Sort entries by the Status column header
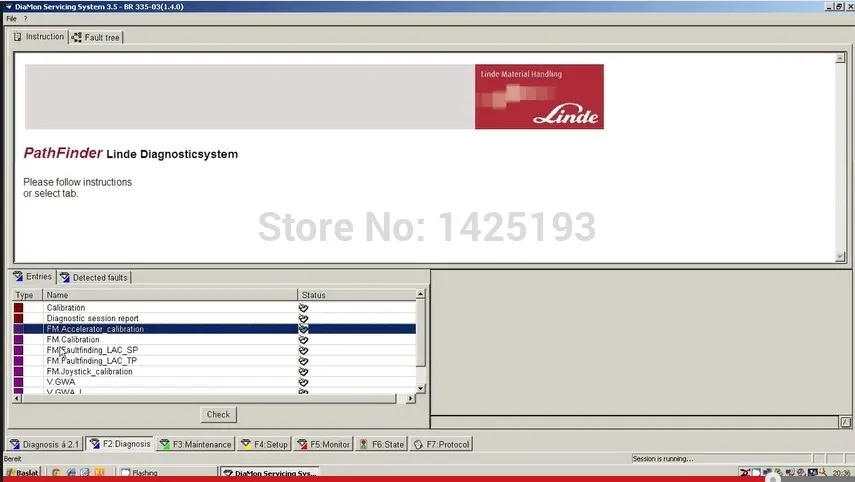 [x=357, y=295]
